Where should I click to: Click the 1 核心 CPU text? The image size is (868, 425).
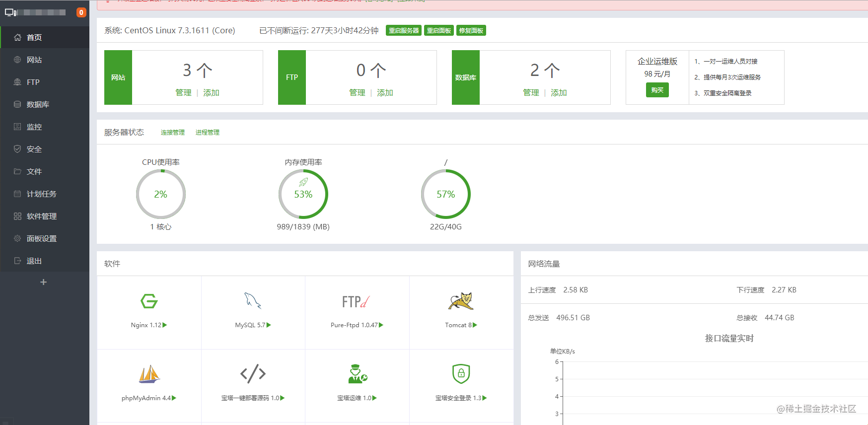point(161,227)
